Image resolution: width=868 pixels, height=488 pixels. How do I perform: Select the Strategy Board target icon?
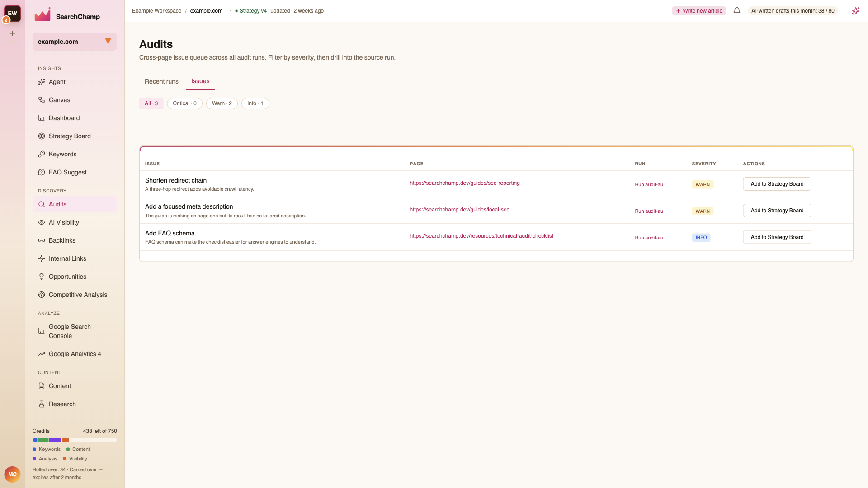(x=42, y=136)
